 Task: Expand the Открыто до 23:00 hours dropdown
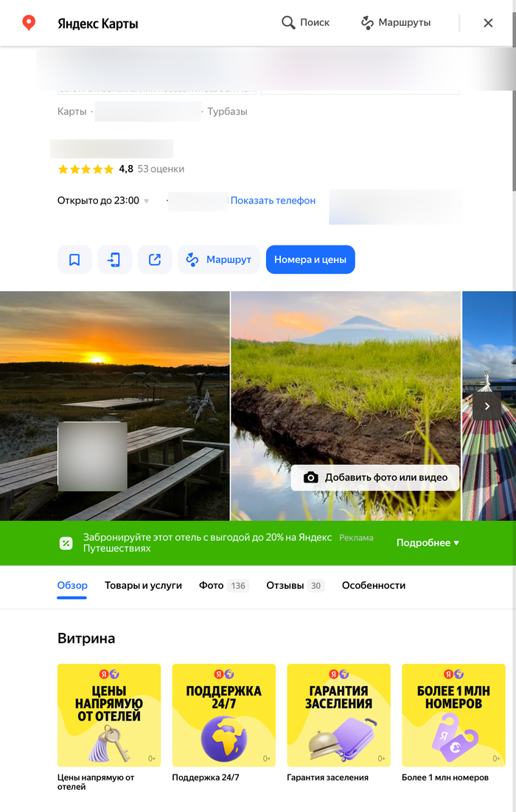click(x=103, y=200)
